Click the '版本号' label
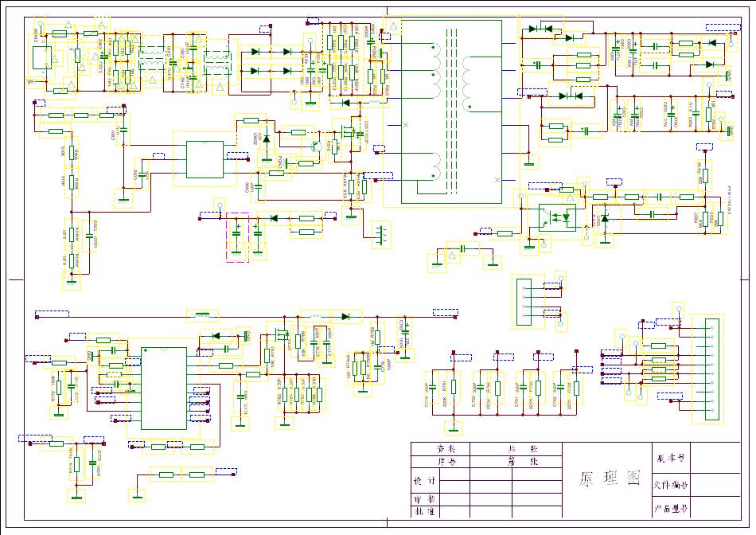 [x=671, y=457]
